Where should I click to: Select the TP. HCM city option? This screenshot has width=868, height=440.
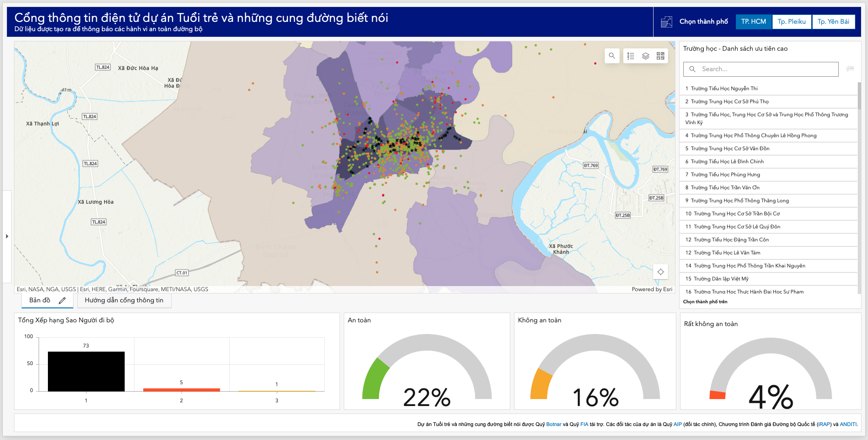pos(754,21)
